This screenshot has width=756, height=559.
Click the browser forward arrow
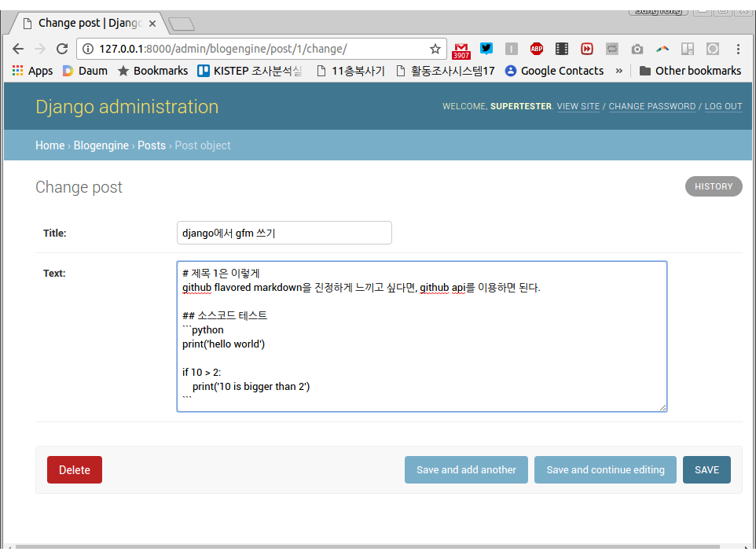[40, 49]
